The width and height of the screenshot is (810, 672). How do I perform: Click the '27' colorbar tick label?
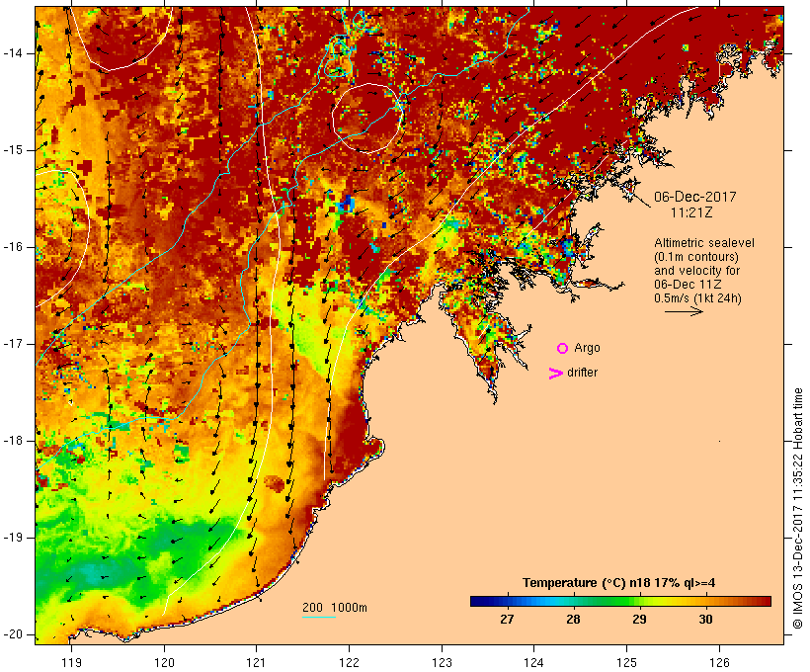507,619
